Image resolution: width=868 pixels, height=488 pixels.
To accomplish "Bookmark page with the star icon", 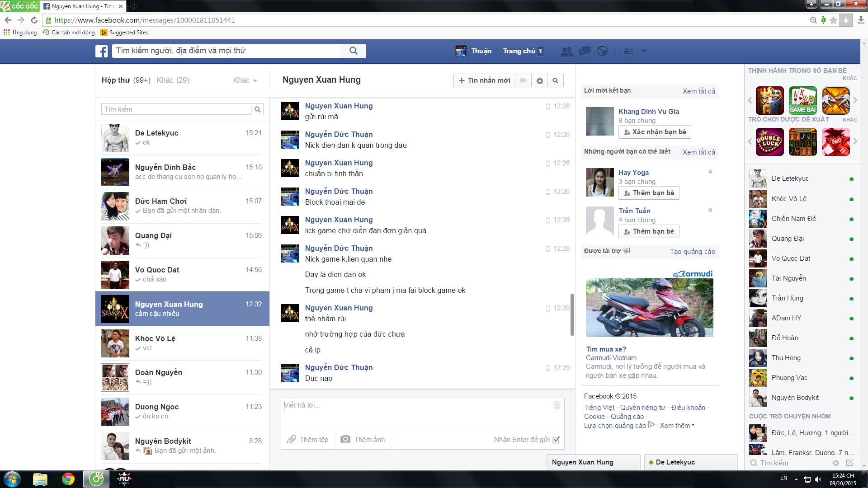I will pos(834,20).
